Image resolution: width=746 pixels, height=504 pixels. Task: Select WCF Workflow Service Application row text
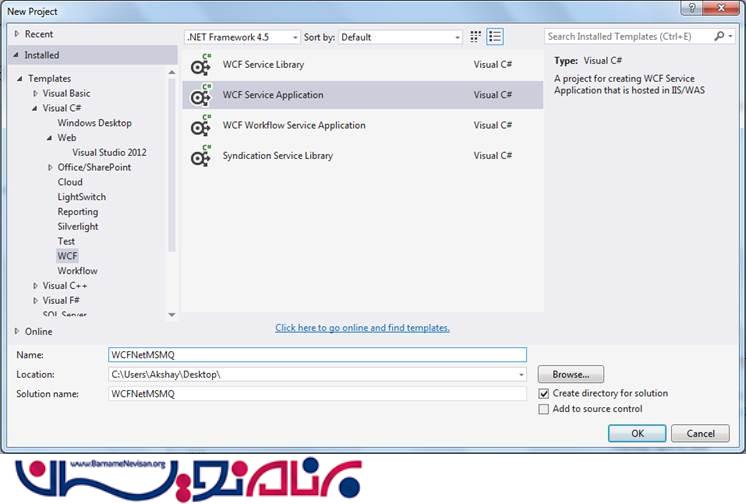point(294,126)
